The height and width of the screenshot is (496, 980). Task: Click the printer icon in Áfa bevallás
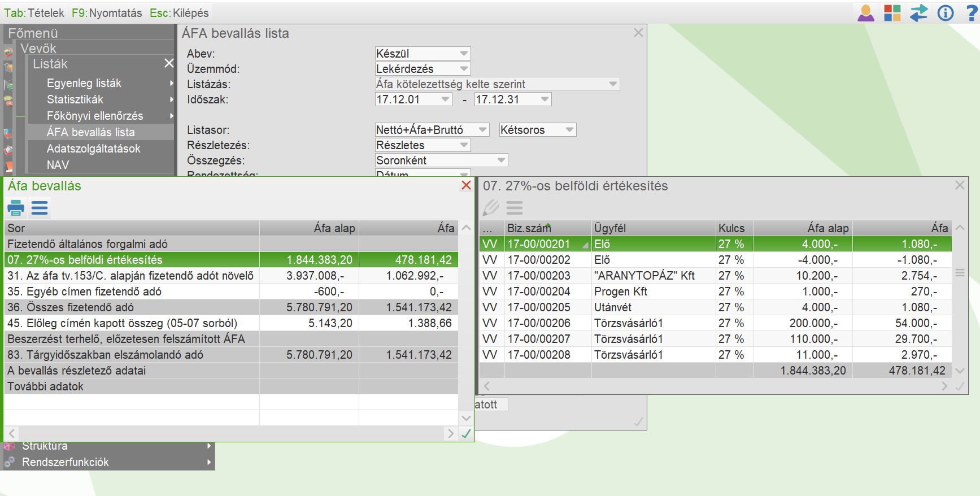pyautogui.click(x=16, y=208)
